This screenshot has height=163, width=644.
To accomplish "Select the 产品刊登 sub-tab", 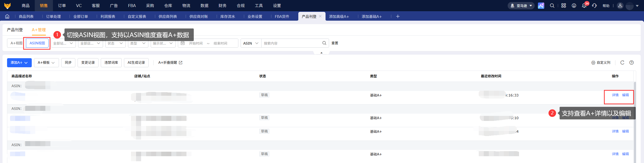I will click(15, 30).
